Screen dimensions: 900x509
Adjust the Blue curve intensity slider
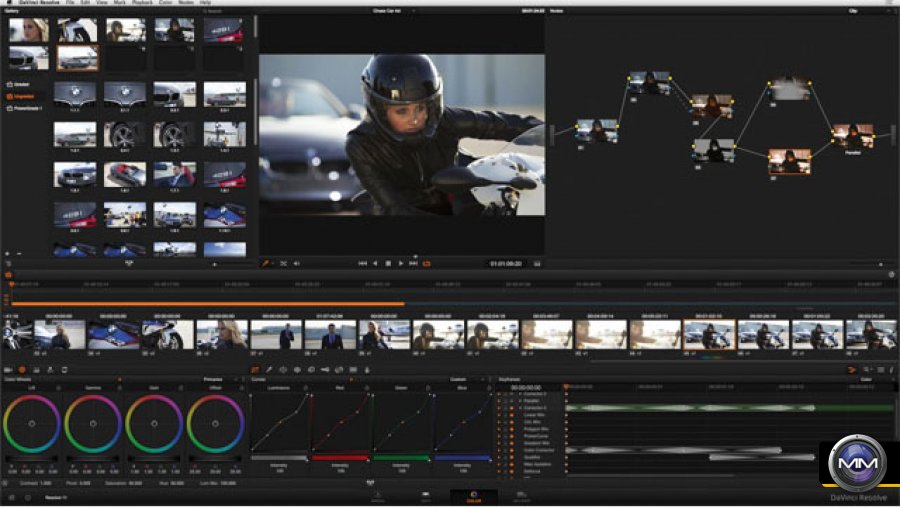[x=462, y=458]
